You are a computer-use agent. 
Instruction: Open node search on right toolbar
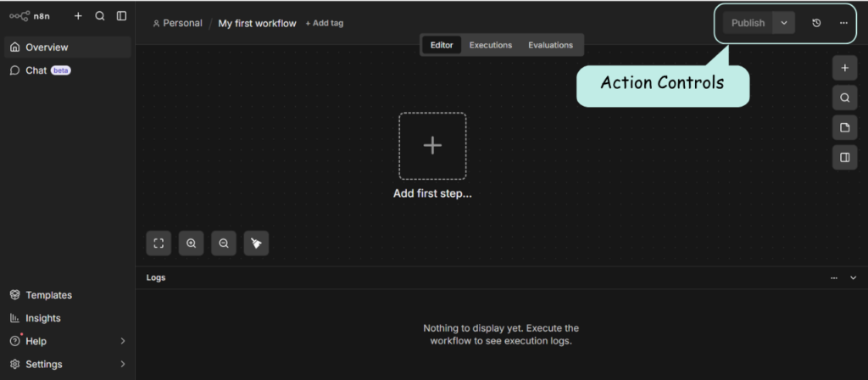tap(844, 98)
